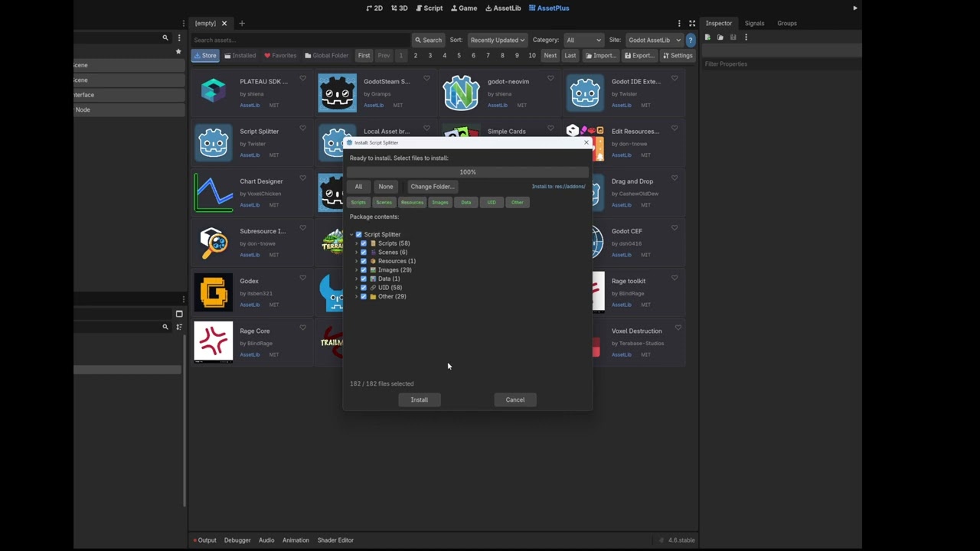The width and height of the screenshot is (980, 551).
Task: Collapse the Script Splitter tree root
Action: click(351, 234)
